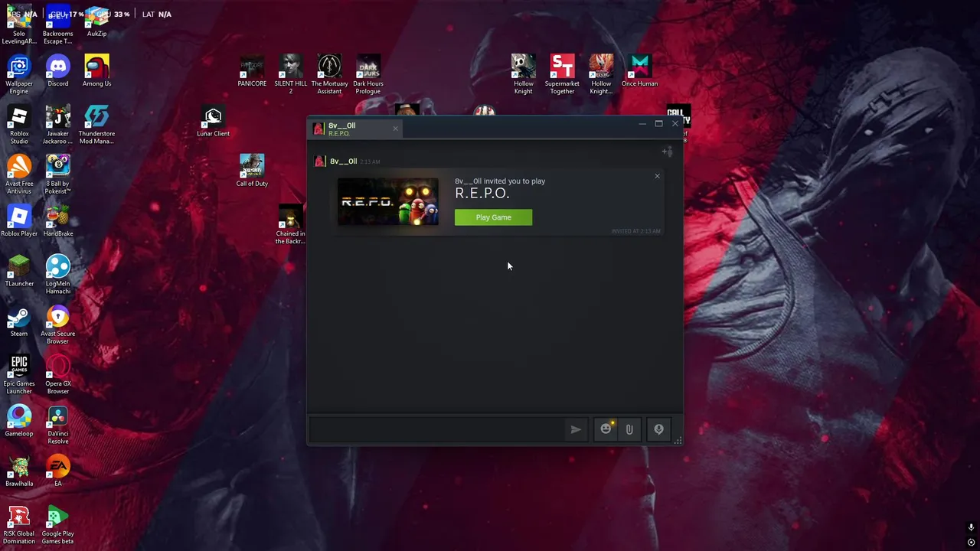Select the EA desktop icon
980x551 pixels.
click(57, 471)
